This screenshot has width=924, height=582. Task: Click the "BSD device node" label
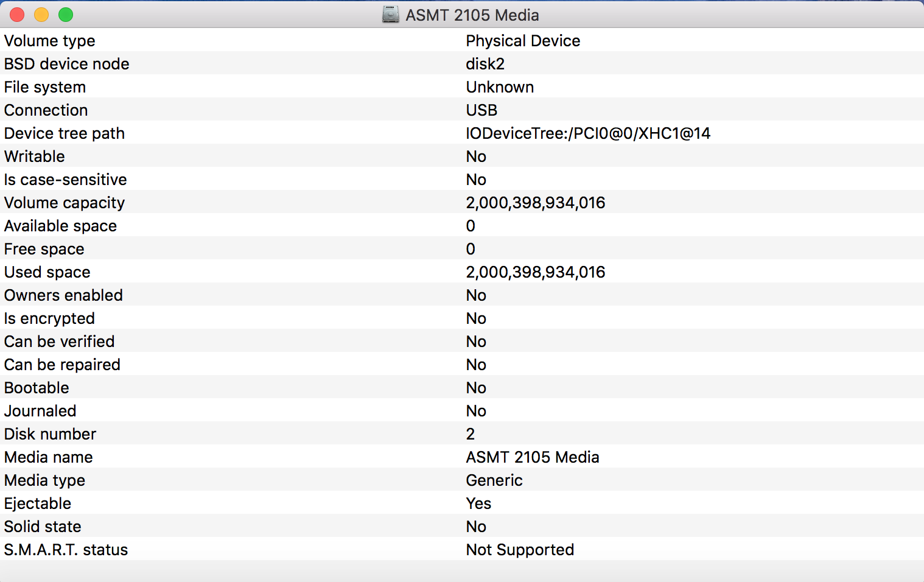[67, 64]
